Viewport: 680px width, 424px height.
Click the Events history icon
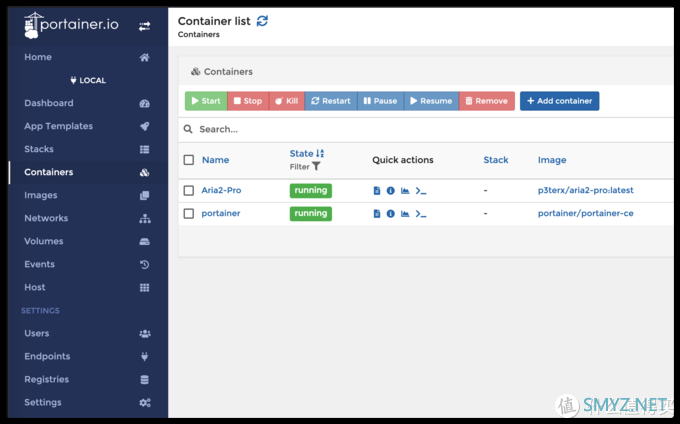pos(144,264)
